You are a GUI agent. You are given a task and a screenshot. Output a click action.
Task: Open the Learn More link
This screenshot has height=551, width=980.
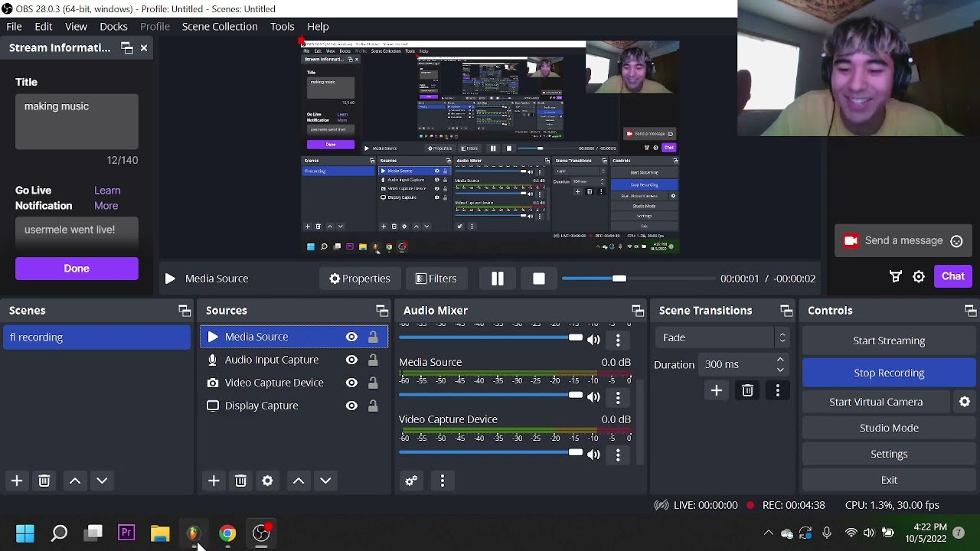point(107,197)
